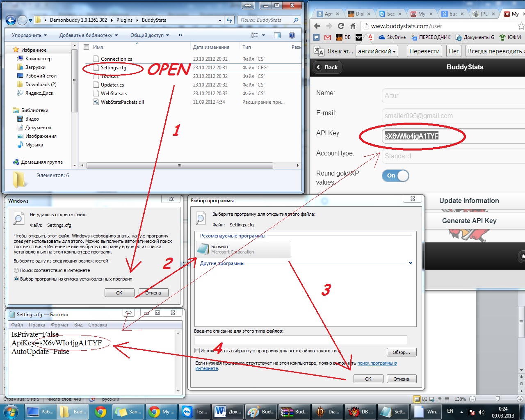Open Notepad's Формат menu
Viewport: 525px width, 420px height.
pos(60,325)
